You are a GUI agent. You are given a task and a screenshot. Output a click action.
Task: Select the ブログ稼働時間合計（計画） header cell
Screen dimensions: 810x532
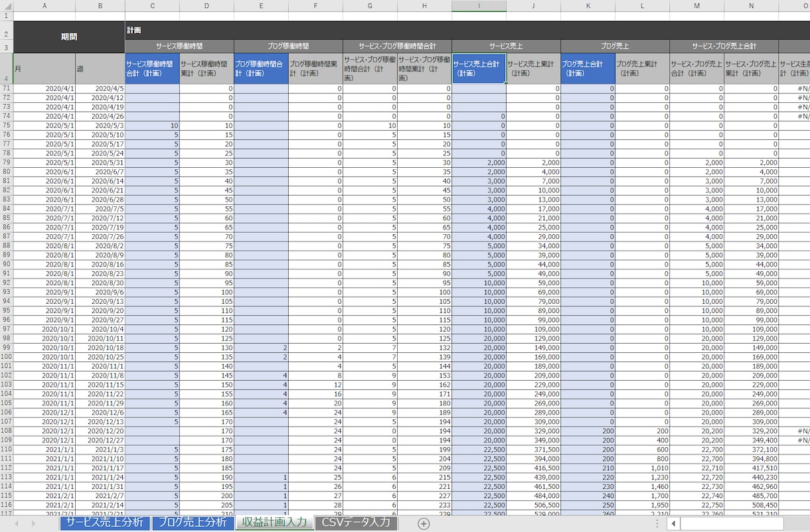tap(261, 68)
